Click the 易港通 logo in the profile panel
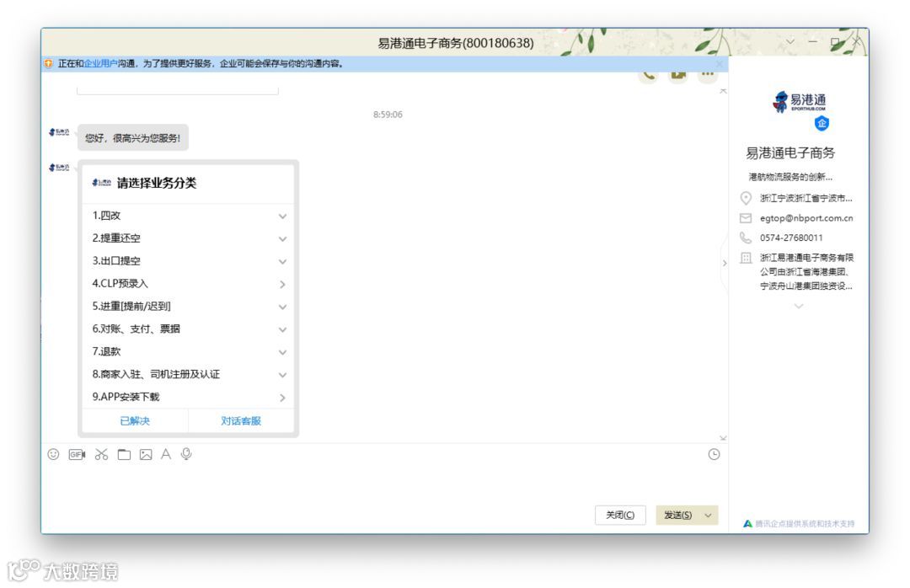The image size is (910, 588). coord(799,102)
